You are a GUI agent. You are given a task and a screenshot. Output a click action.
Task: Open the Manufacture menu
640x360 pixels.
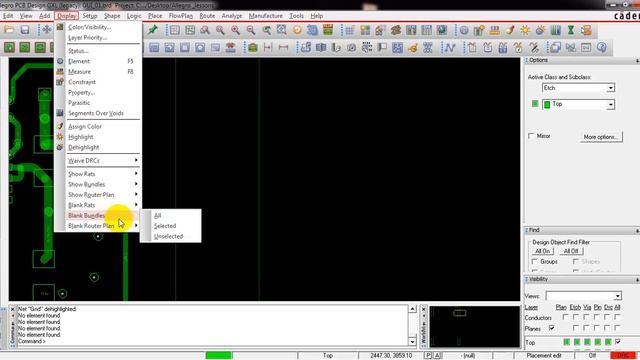(266, 16)
